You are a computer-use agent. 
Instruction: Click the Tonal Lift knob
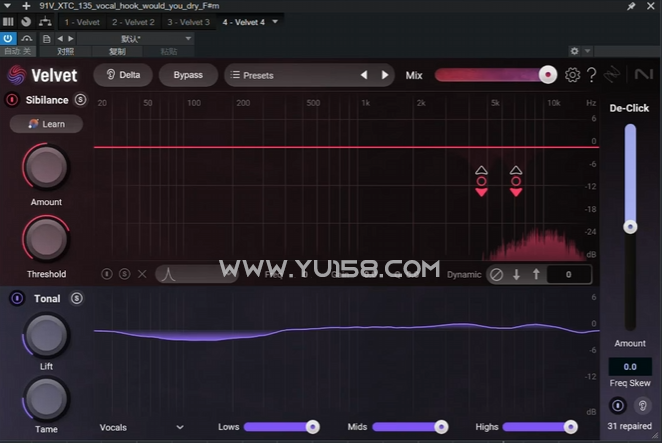point(46,336)
